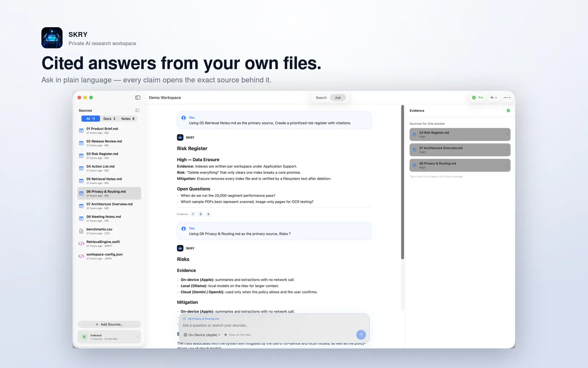Open the On-Device (Apple) model dropdown
Viewport: 588px width, 368px height.
coord(202,335)
